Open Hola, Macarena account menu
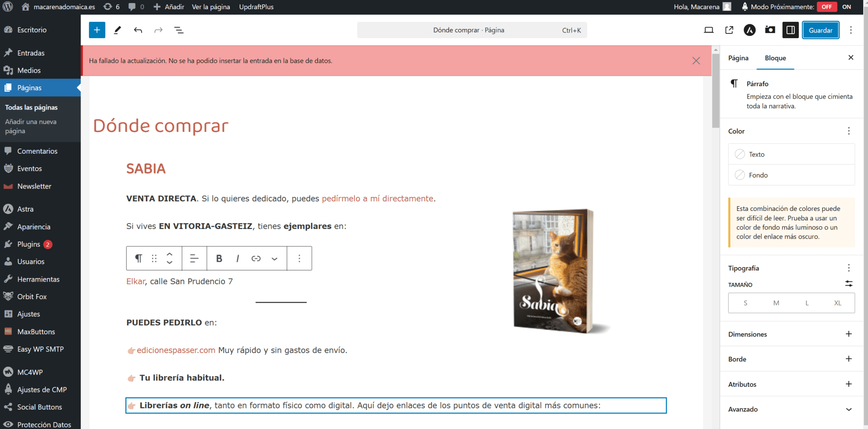The image size is (868, 429). pos(702,7)
